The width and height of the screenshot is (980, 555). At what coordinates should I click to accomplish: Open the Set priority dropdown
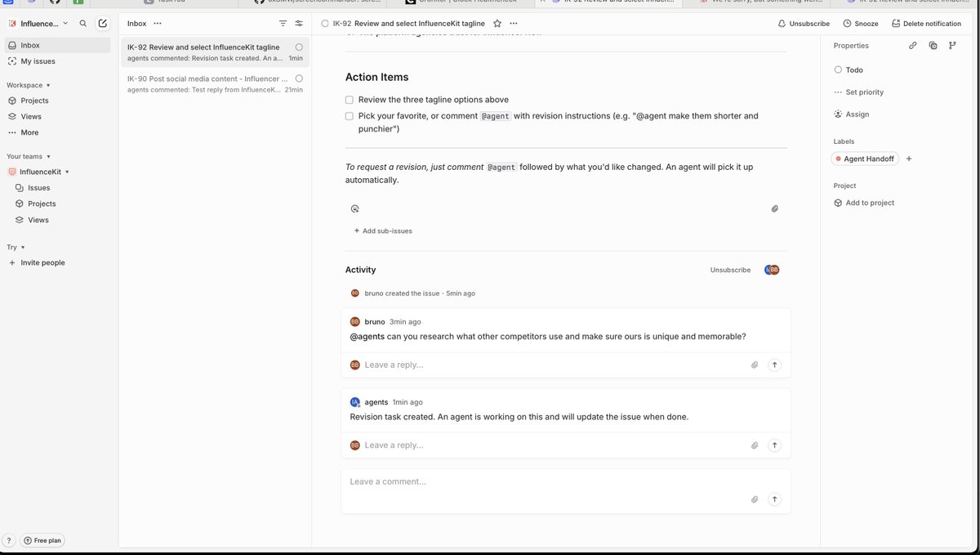[x=859, y=92]
